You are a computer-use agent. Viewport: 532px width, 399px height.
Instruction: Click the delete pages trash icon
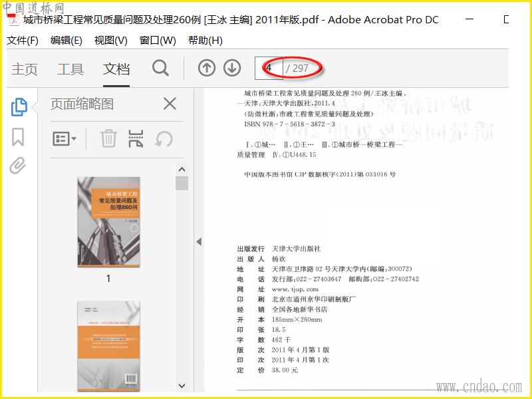[x=108, y=138]
